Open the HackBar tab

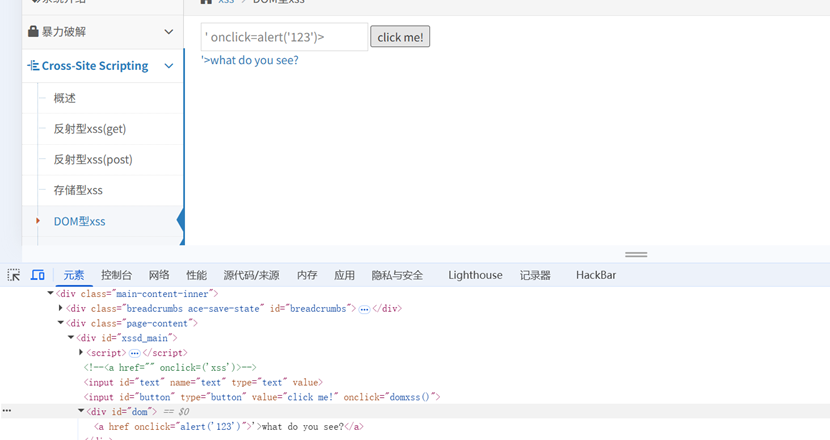[x=596, y=275]
